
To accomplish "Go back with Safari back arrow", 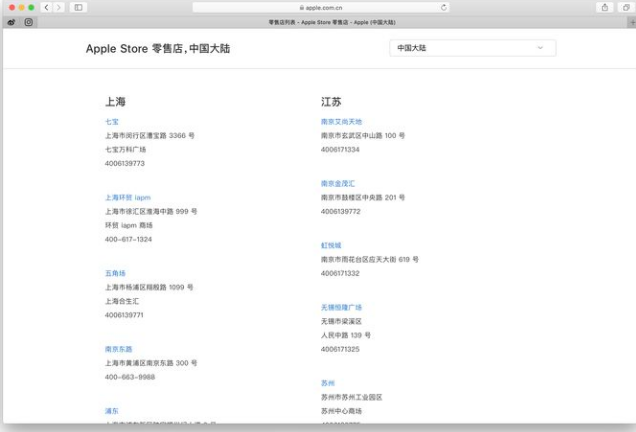I will 47,7.
